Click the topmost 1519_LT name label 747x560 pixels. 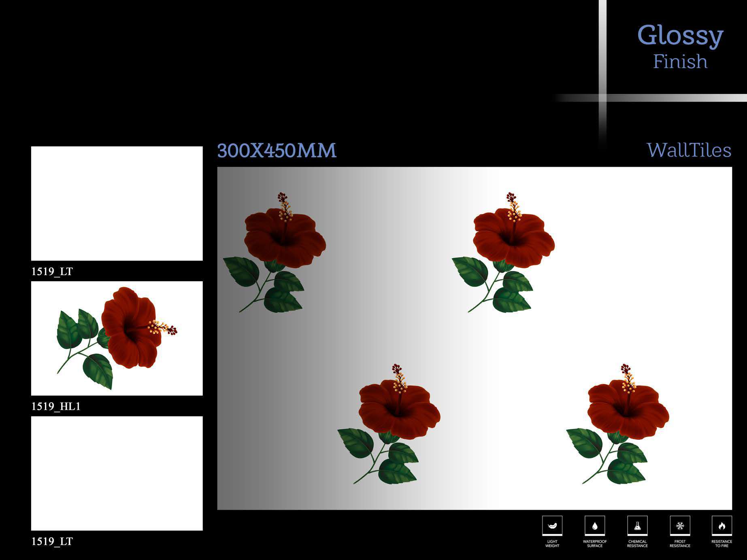pos(52,272)
